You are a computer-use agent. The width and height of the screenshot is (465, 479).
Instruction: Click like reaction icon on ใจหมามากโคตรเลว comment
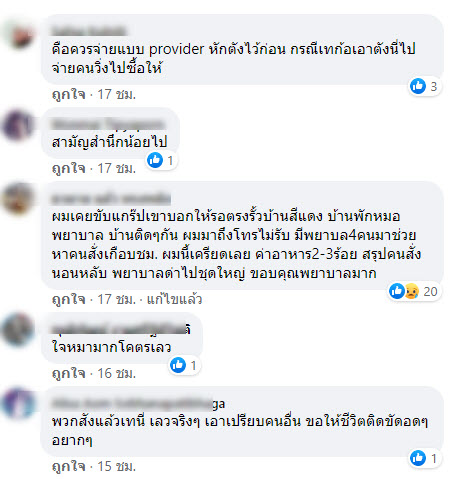coord(178,365)
